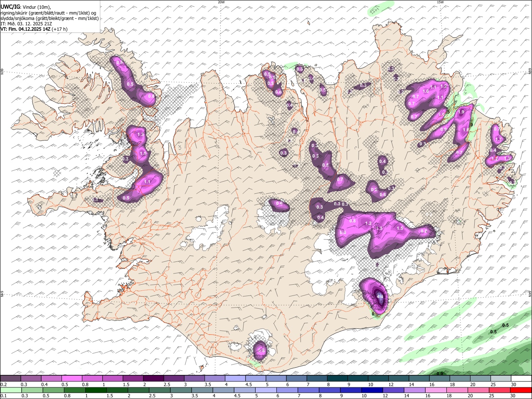Select darkest purple swatch between 2 and 2.5
The width and height of the screenshot is (532, 399).
click(153, 379)
